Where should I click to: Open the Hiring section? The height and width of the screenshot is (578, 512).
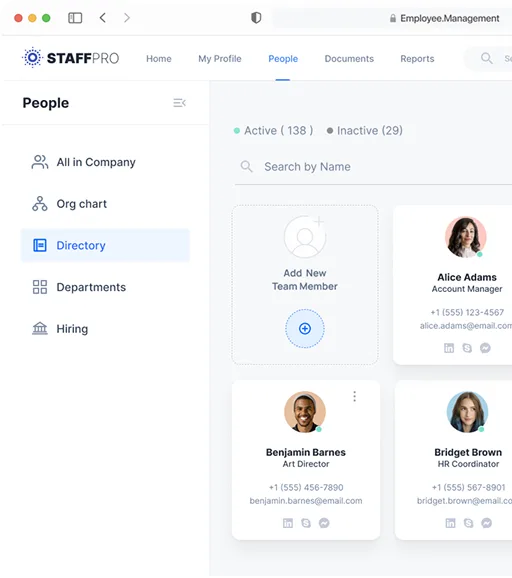click(x=105, y=329)
